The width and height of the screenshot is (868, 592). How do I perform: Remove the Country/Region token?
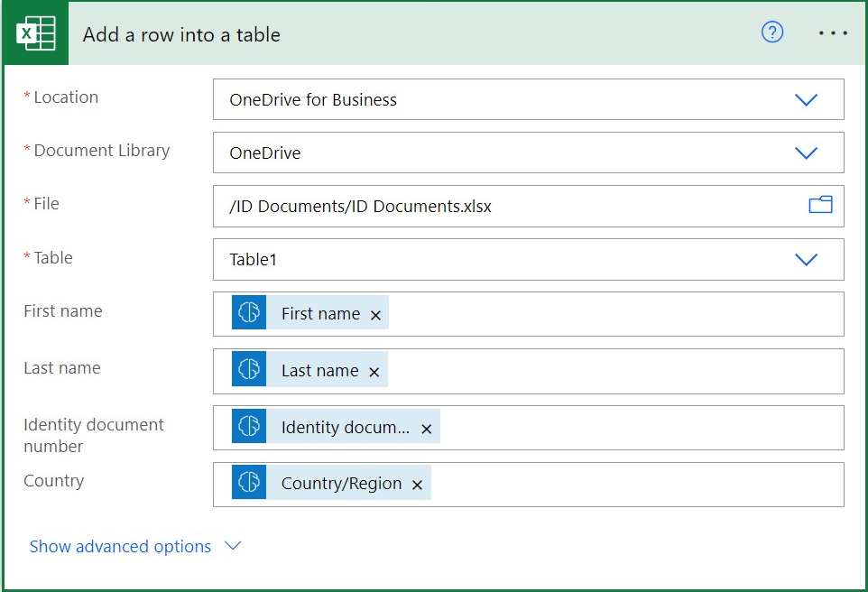click(x=417, y=484)
